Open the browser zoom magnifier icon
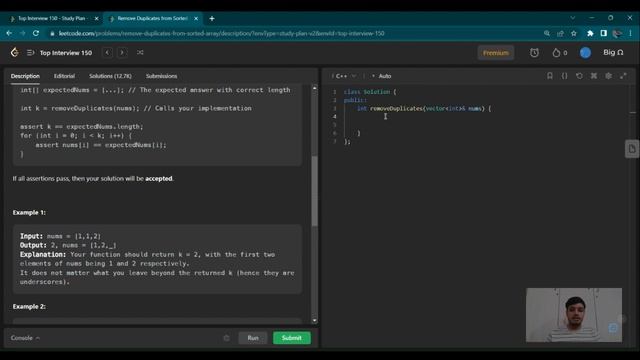Screen dimensions: 640x360 coord(547,33)
